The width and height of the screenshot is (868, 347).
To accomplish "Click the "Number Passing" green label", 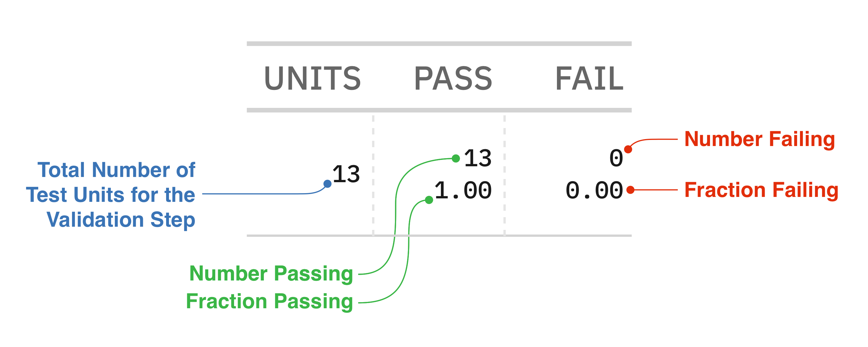I will [x=271, y=273].
